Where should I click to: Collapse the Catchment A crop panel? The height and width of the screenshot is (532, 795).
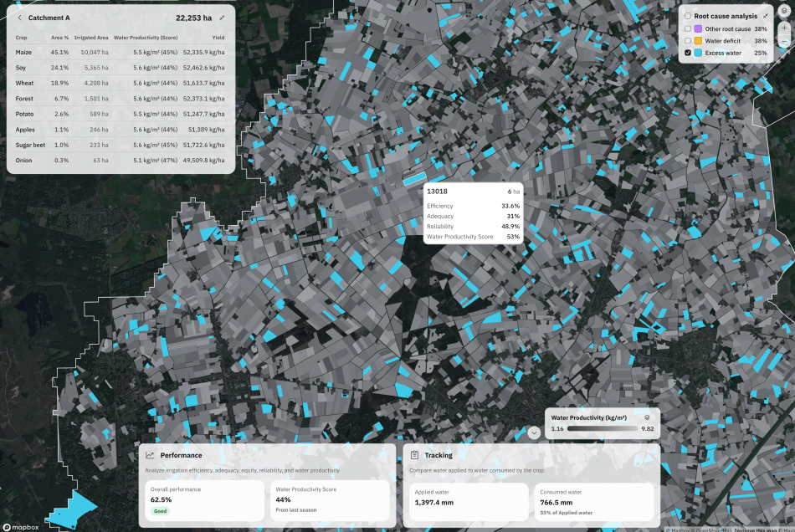pyautogui.click(x=222, y=18)
